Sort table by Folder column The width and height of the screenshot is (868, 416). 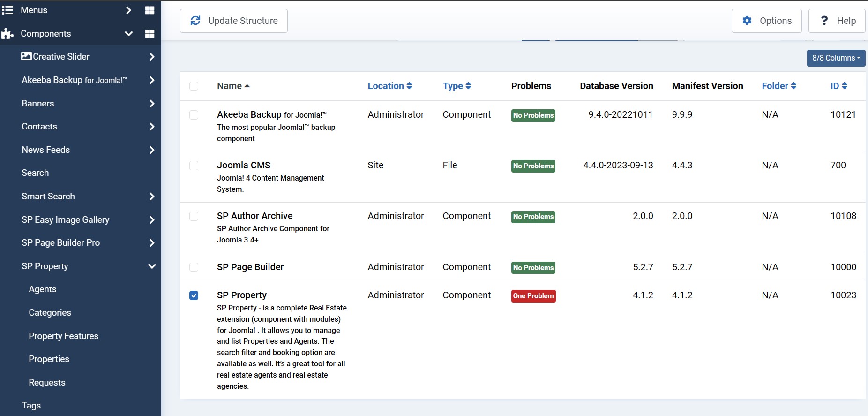pyautogui.click(x=778, y=86)
